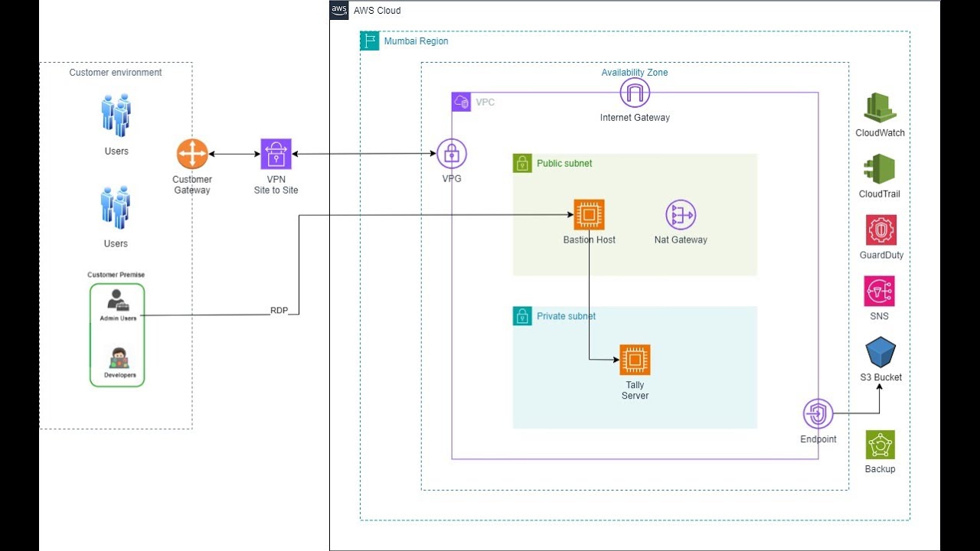Click the 'Internet Gateway' text label
980x551 pixels.
coord(635,118)
